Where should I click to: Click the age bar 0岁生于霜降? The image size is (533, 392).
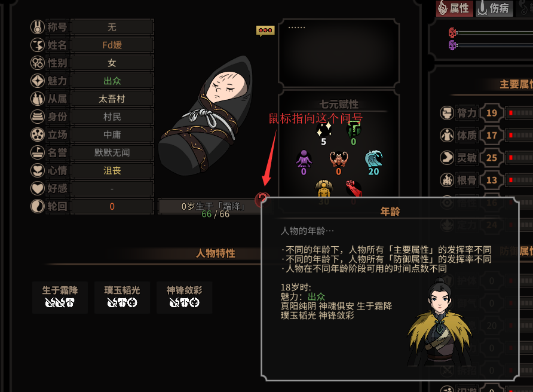(x=209, y=206)
